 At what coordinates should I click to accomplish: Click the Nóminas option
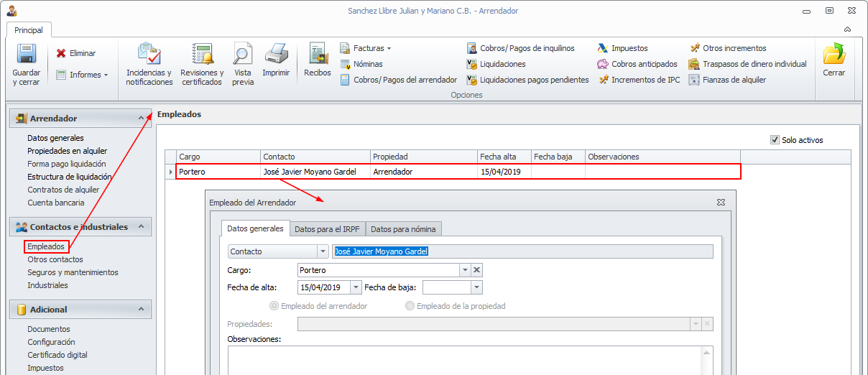pos(361,64)
